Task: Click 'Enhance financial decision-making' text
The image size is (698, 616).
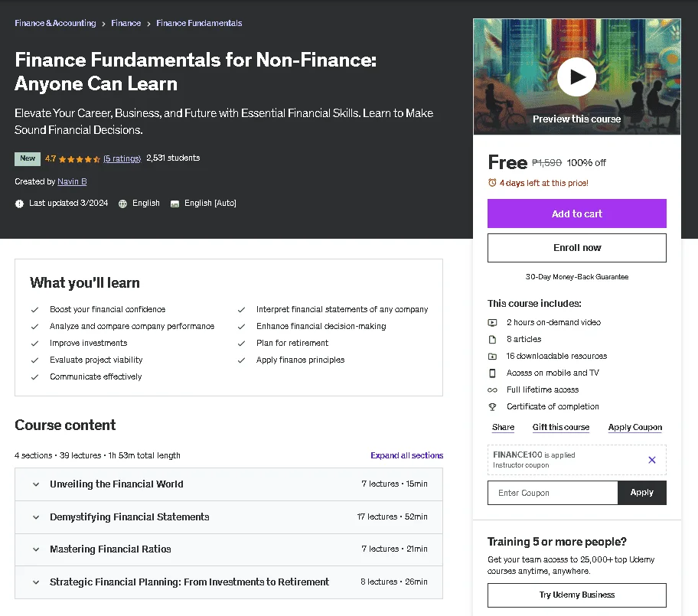Action: pyautogui.click(x=321, y=326)
